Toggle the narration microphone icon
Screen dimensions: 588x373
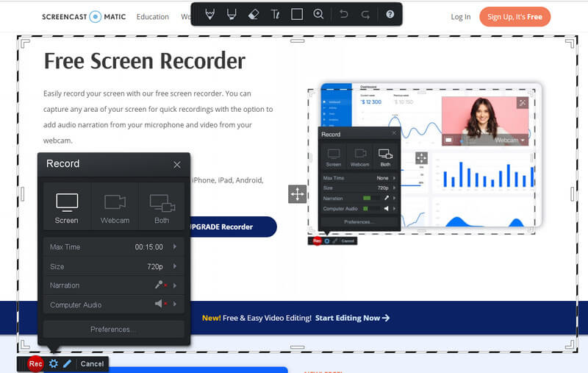tap(160, 285)
